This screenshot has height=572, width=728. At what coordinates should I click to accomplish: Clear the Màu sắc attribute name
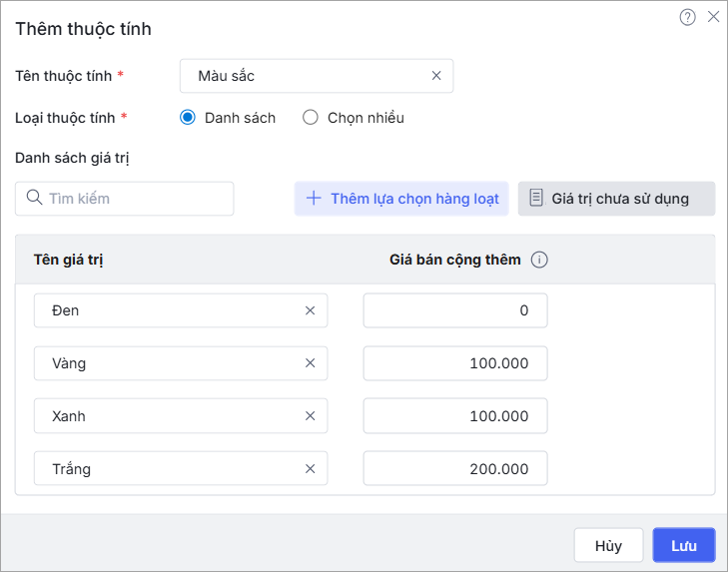coord(436,76)
